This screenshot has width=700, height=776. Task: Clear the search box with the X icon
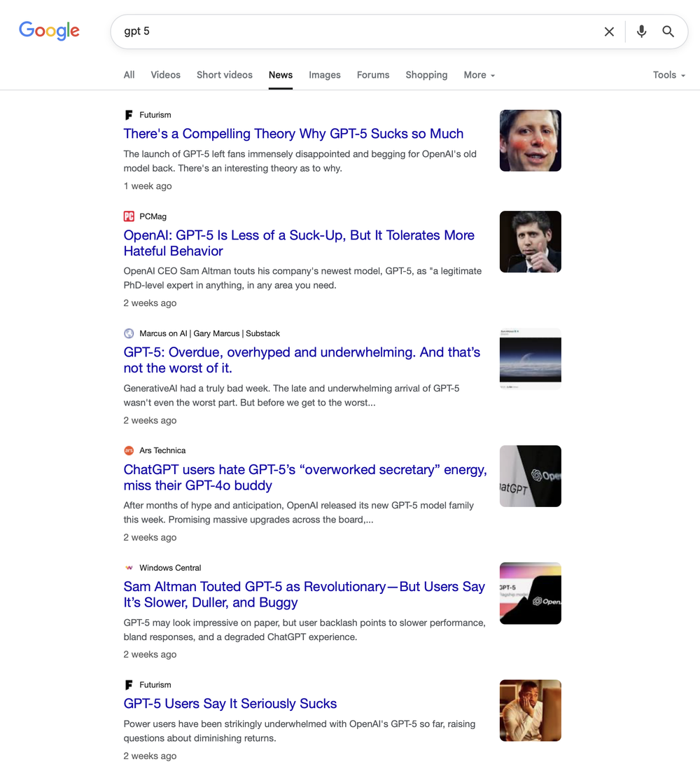609,32
